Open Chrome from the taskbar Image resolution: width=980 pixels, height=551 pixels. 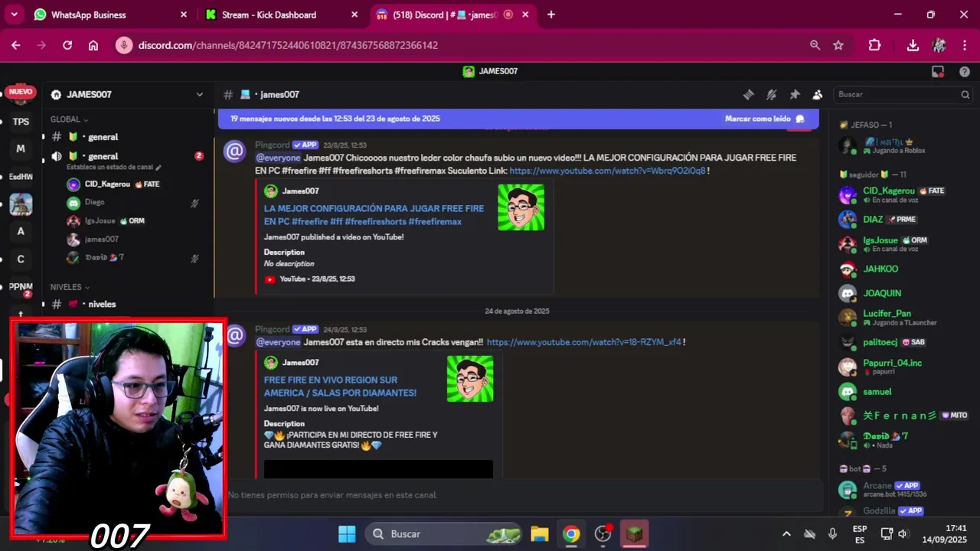tap(571, 533)
